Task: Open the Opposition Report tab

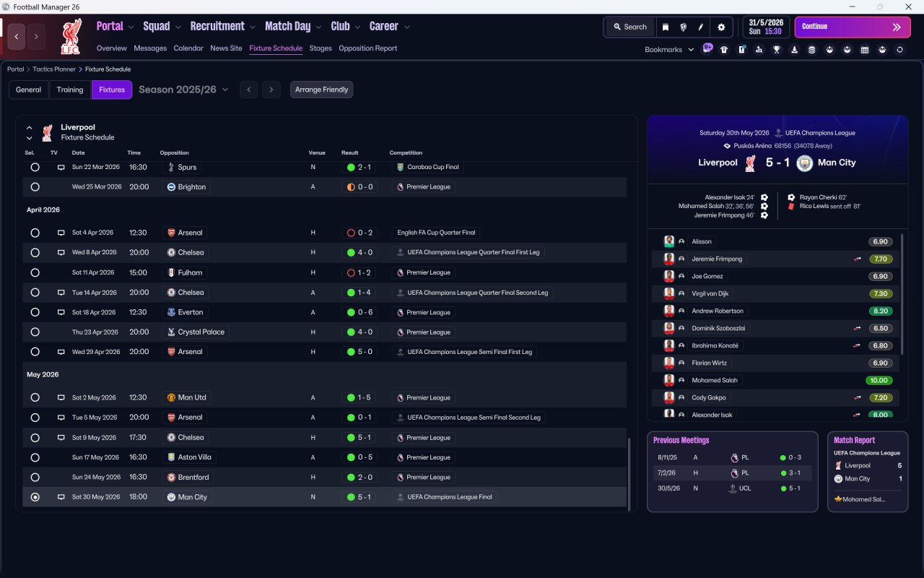Action: [x=368, y=48]
